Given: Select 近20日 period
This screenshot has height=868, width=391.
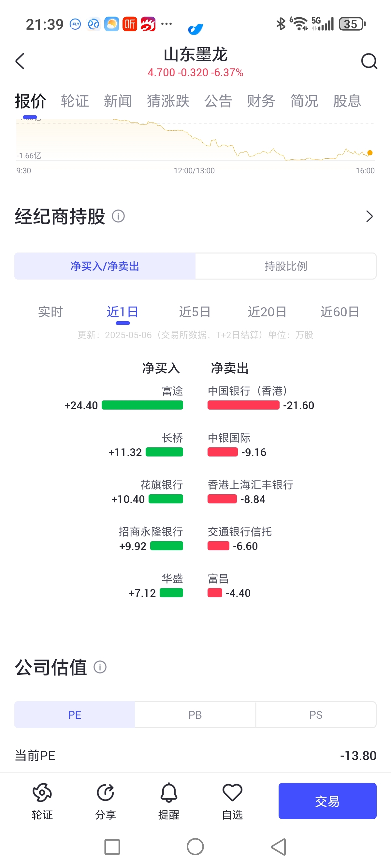Looking at the screenshot, I should pos(267,312).
